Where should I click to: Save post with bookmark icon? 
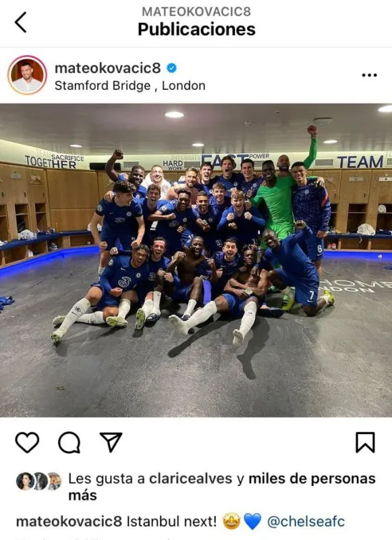click(365, 442)
